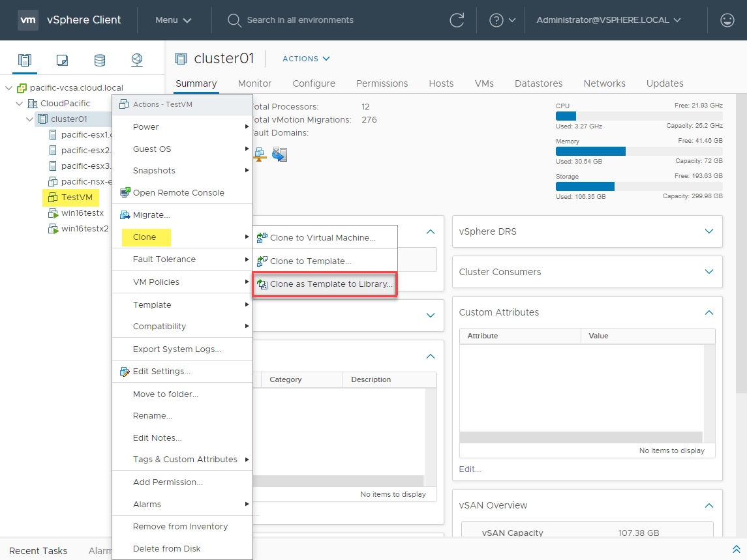Choose Clone to Template option
The width and height of the screenshot is (747, 560).
325,261
